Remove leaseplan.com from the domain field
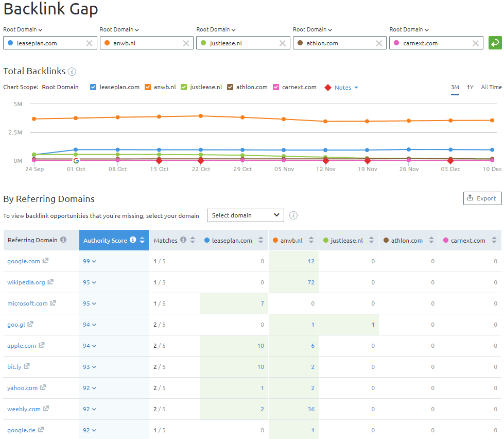Screen dimensions: 504x439 [90, 43]
